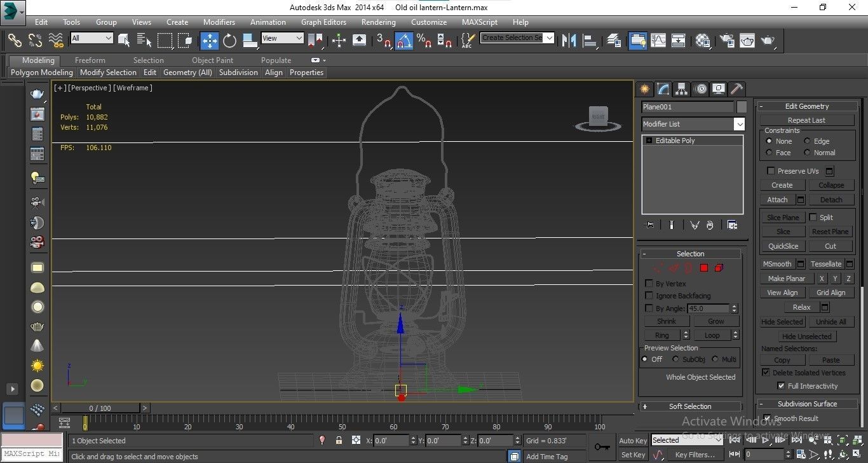Click the Configure Modifier Sets icon
This screenshot has width=868, height=463.
coord(732,225)
